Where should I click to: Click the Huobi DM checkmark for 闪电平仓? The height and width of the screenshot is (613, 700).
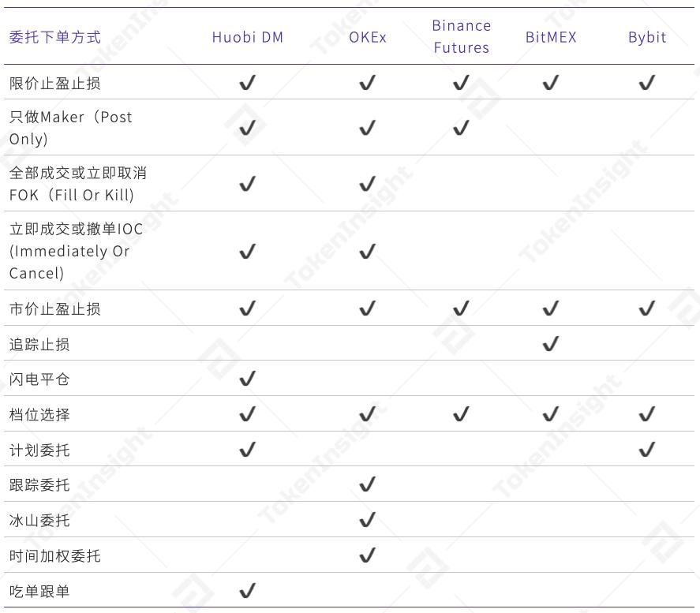[x=247, y=379]
